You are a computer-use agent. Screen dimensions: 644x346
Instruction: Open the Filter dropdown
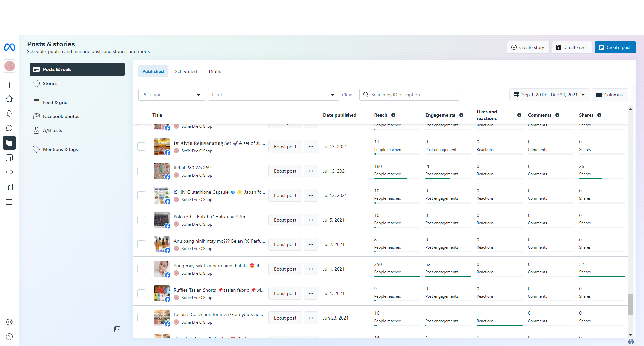tap(273, 95)
